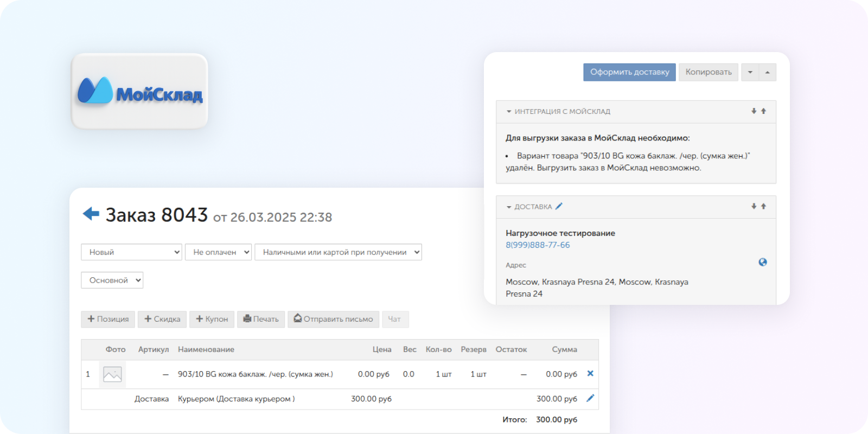Click the phone number 8(999)888-77-66 link
Image resolution: width=868 pixels, height=434 pixels.
pos(538,245)
